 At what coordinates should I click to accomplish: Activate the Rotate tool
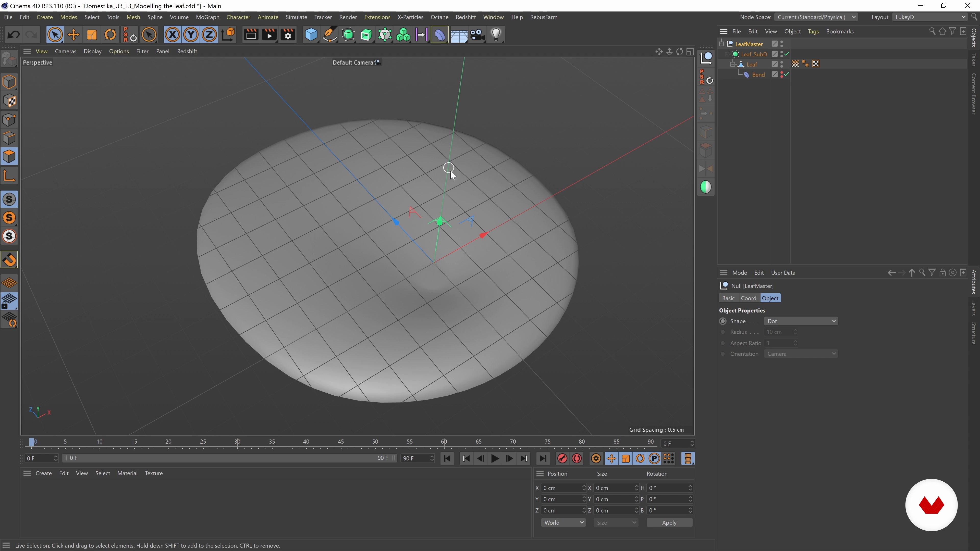(x=110, y=35)
